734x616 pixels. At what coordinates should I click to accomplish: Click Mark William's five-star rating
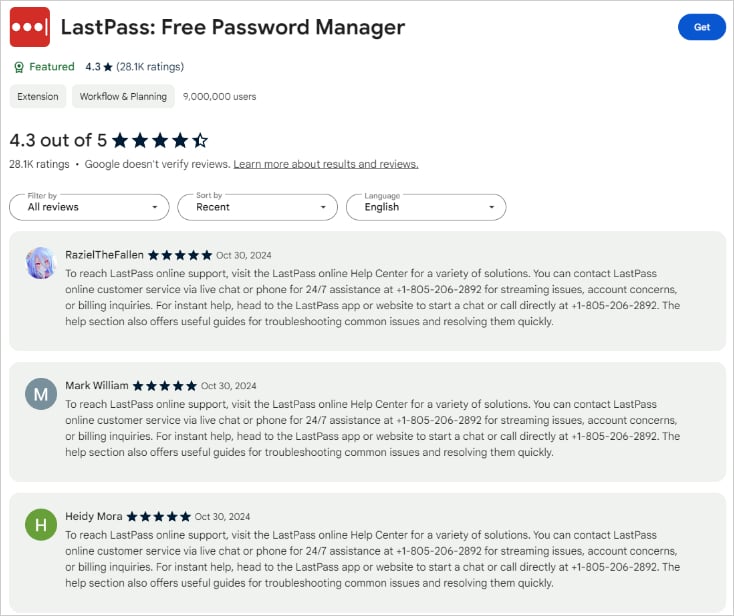(x=165, y=386)
